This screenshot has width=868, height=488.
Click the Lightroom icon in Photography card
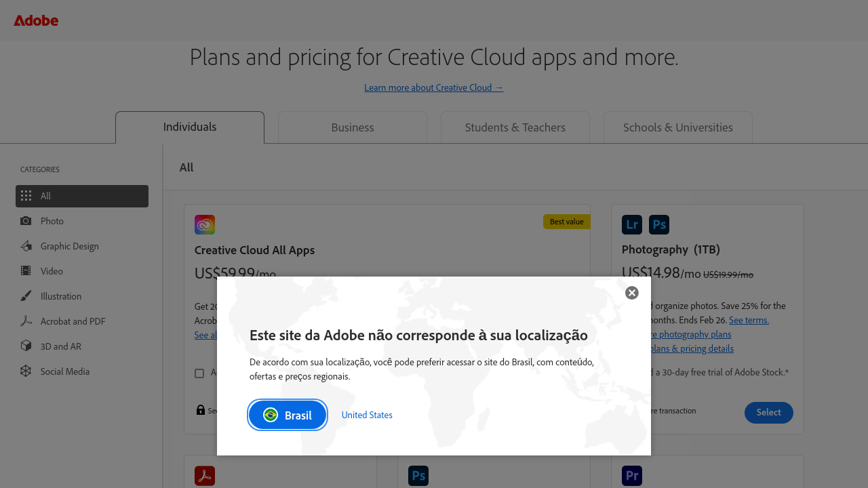click(x=631, y=224)
